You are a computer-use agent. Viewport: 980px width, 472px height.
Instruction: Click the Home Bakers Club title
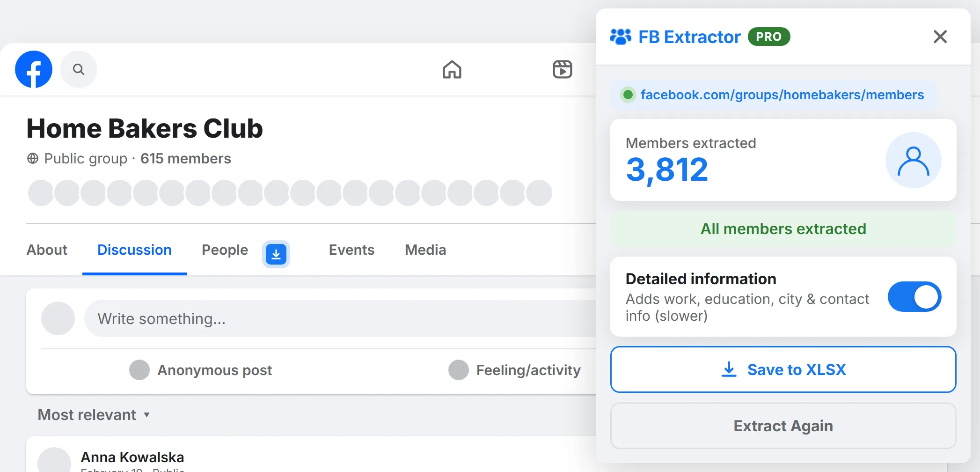tap(145, 128)
